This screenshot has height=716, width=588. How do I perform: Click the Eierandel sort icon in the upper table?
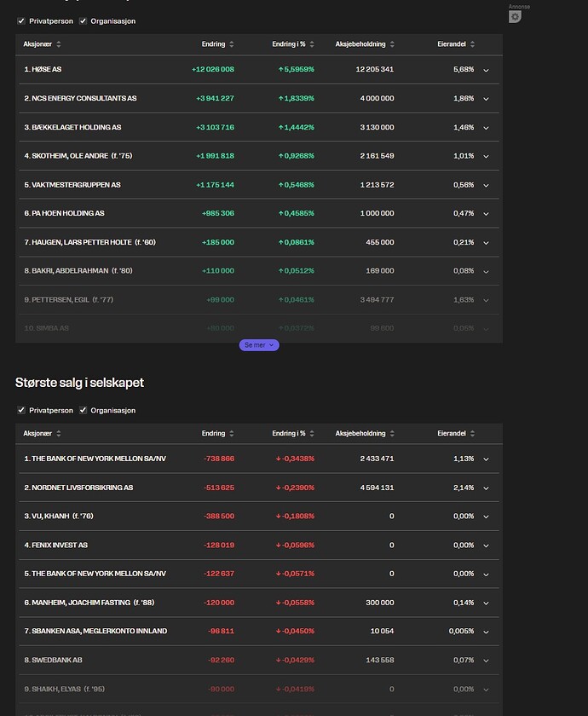(472, 44)
